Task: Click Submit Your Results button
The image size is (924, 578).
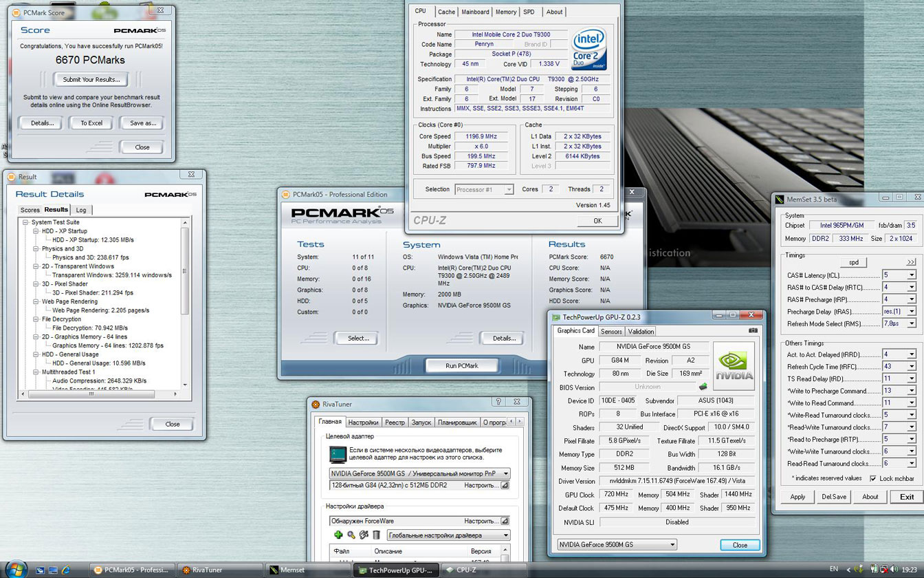Action: click(x=91, y=79)
